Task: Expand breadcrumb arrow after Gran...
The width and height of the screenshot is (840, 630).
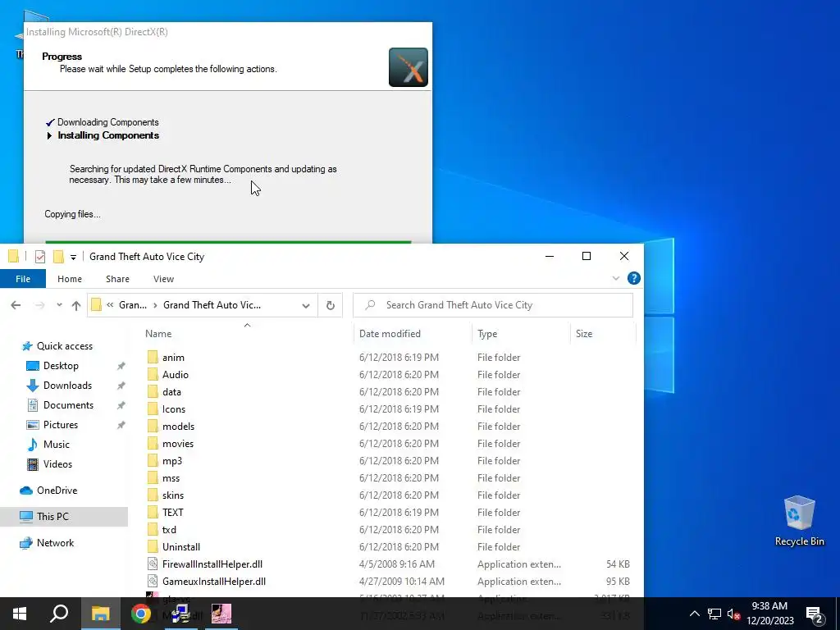Action: (x=155, y=305)
